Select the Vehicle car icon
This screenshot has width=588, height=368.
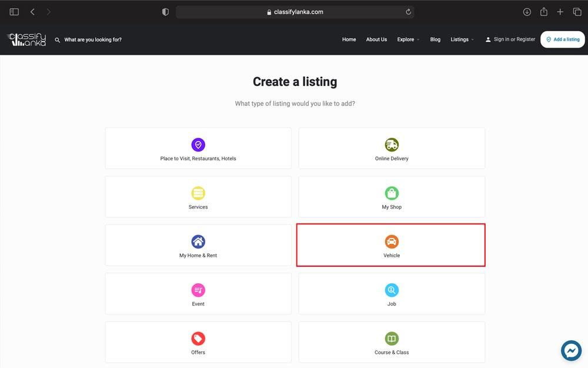[392, 241]
